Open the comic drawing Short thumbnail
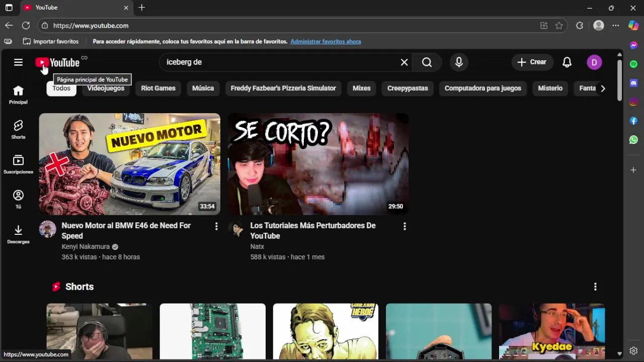The height and width of the screenshot is (362, 644). (x=326, y=331)
